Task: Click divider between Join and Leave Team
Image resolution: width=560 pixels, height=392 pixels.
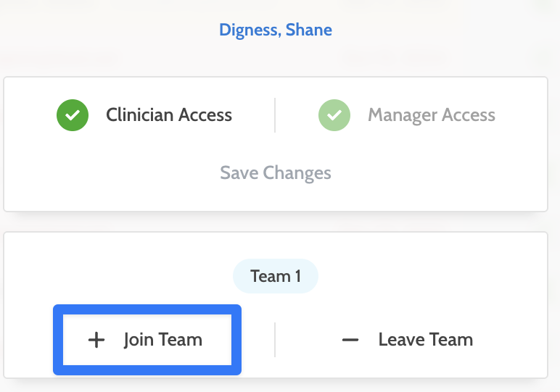Action: 275,340
